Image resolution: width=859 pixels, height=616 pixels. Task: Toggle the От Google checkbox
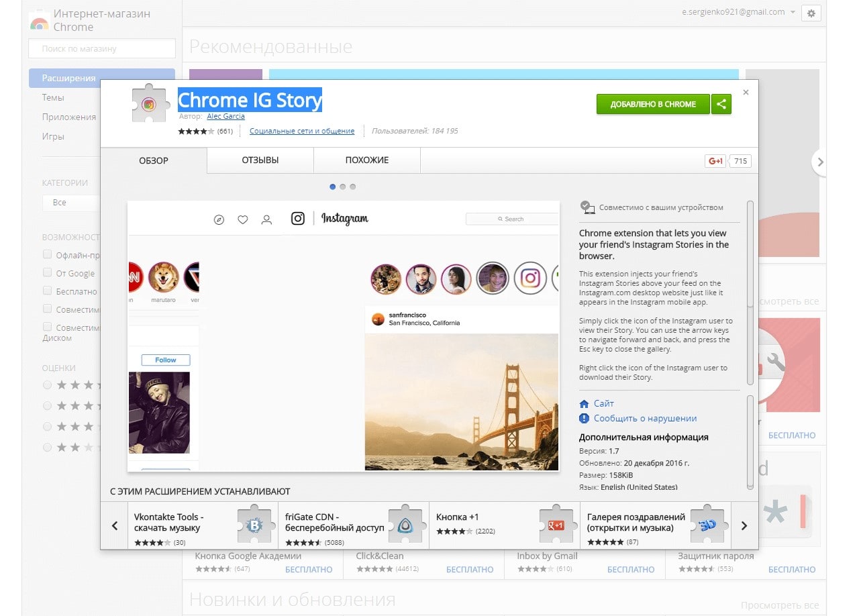[x=47, y=272]
